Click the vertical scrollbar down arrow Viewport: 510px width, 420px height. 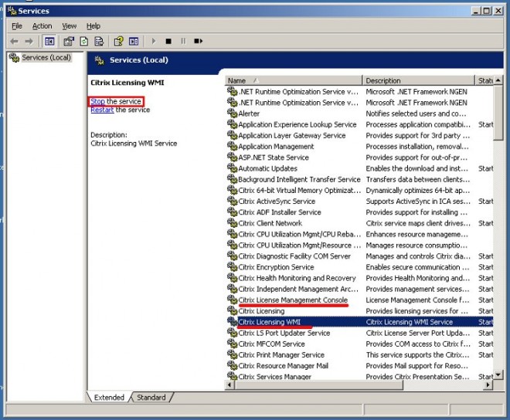498,374
